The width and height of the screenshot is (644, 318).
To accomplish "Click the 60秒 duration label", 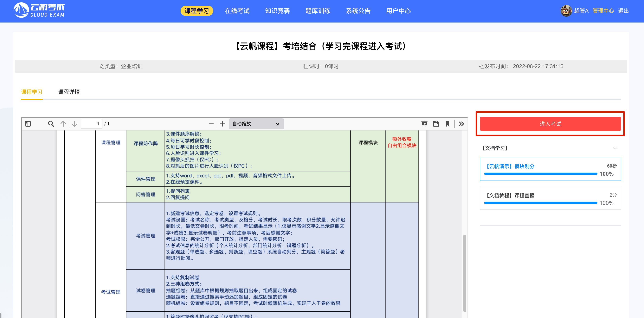I will pos(612,166).
